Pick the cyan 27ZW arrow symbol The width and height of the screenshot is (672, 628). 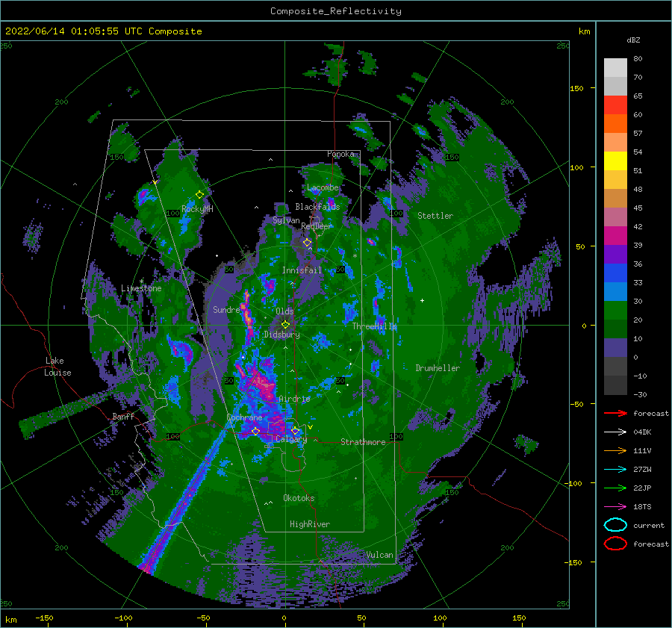pos(615,470)
